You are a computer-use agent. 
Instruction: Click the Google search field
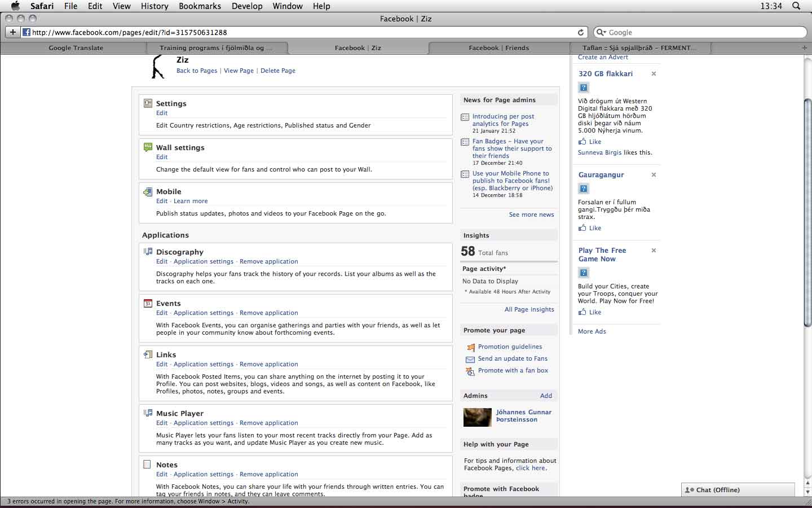click(x=701, y=32)
